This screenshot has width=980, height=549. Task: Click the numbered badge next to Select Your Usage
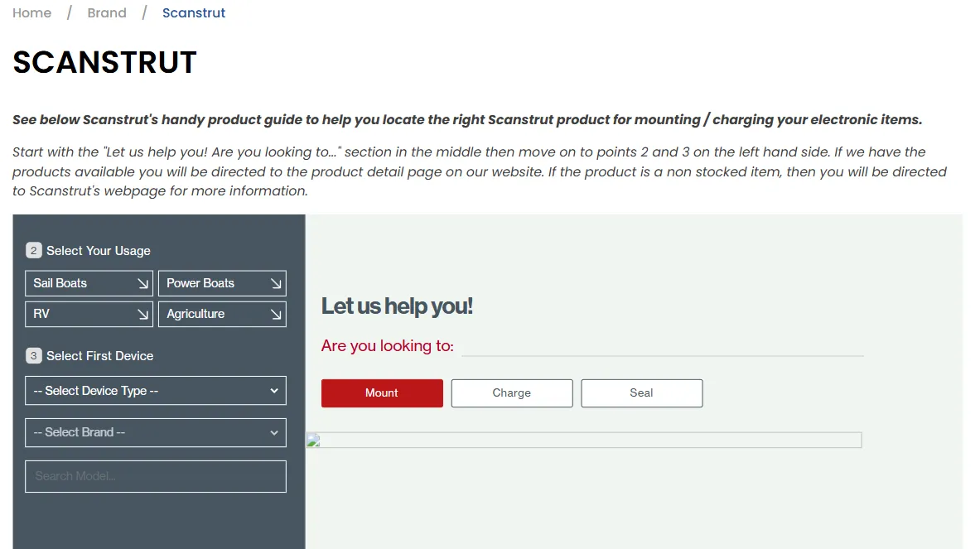33,249
